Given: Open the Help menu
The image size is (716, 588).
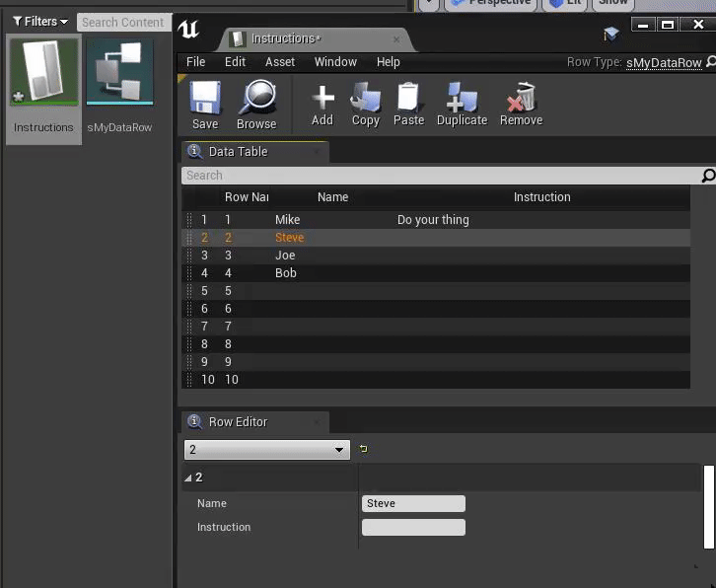Looking at the screenshot, I should point(389,62).
